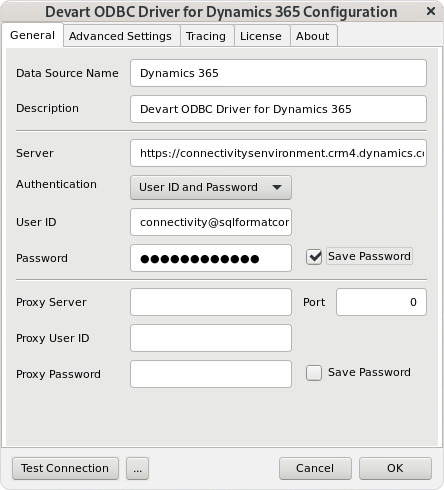Click the Test Connection button

pos(65,468)
